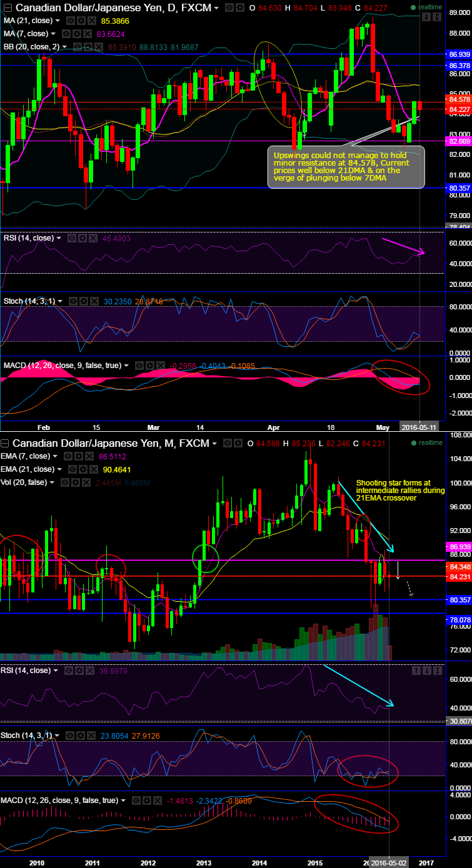The image size is (472, 868).
Task: Remove the MA (7, close) indicator
Action: click(86, 33)
